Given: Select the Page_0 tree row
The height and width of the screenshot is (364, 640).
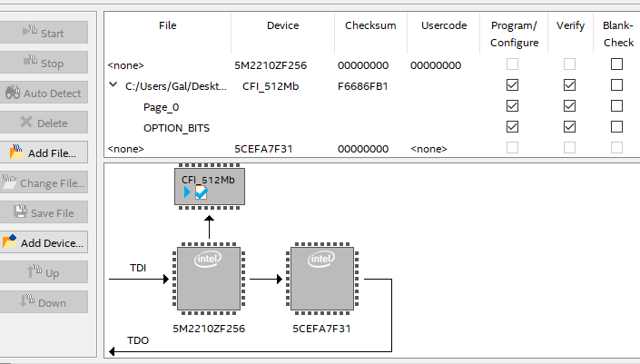Looking at the screenshot, I should pyautogui.click(x=162, y=107).
